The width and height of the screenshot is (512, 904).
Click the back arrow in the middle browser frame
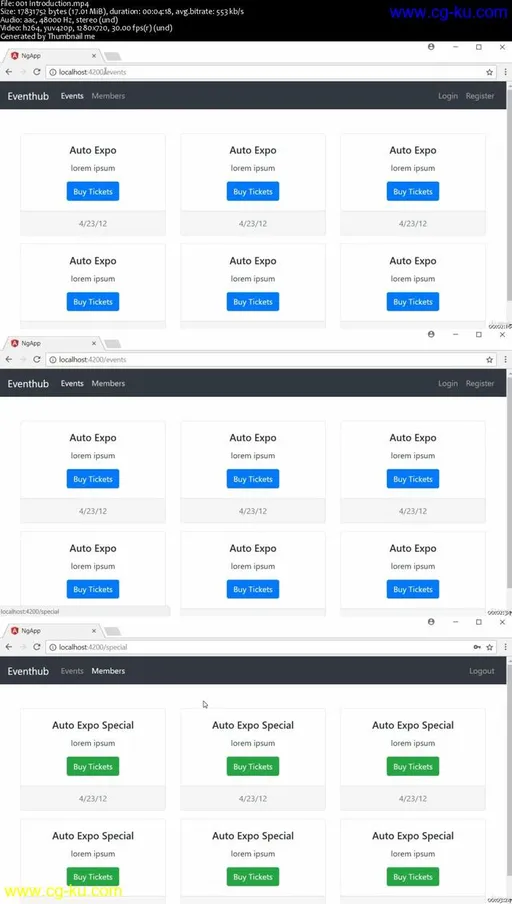pos(9,359)
